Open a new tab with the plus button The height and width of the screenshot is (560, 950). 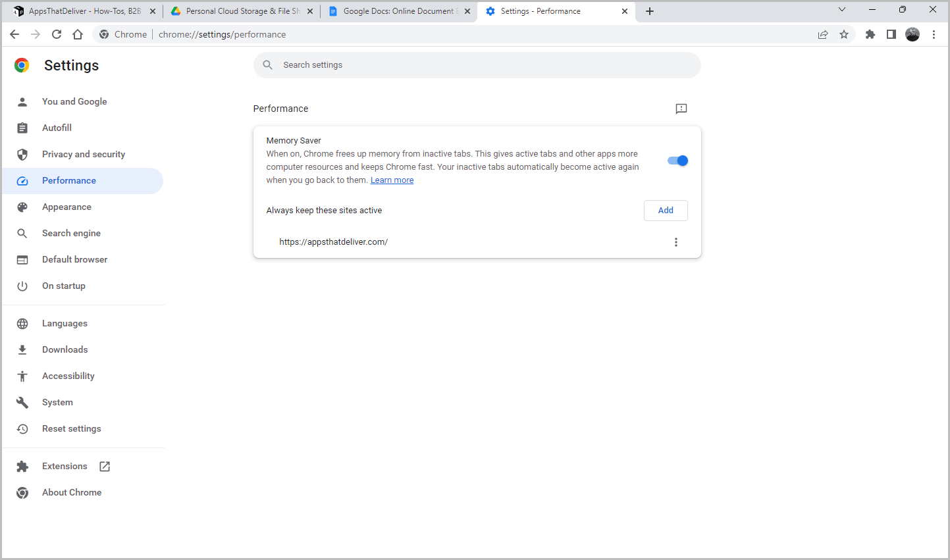click(649, 11)
